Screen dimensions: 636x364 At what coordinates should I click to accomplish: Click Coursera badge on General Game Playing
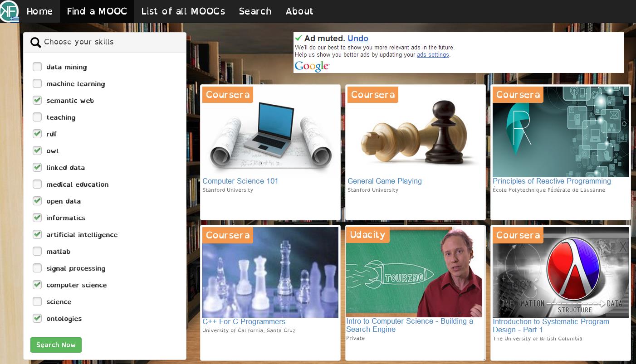tap(373, 95)
